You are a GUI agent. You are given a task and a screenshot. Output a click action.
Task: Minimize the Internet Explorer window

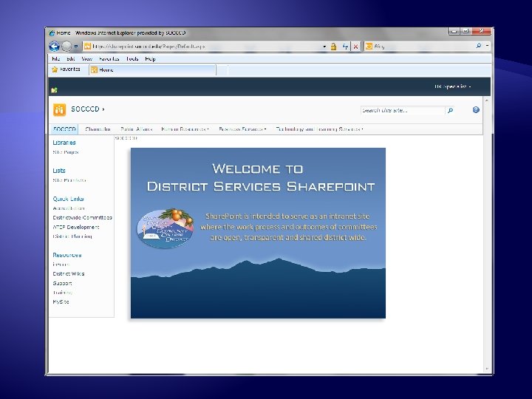(454, 31)
